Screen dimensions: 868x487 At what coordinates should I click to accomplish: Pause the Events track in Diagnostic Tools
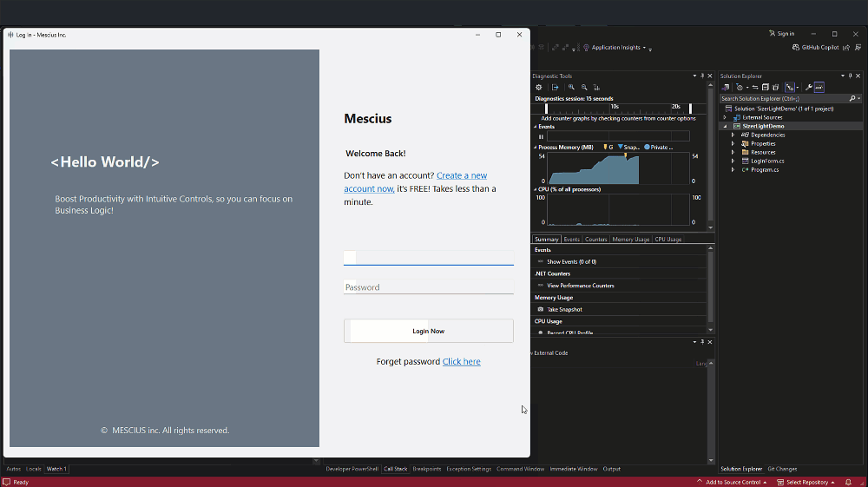click(x=541, y=136)
